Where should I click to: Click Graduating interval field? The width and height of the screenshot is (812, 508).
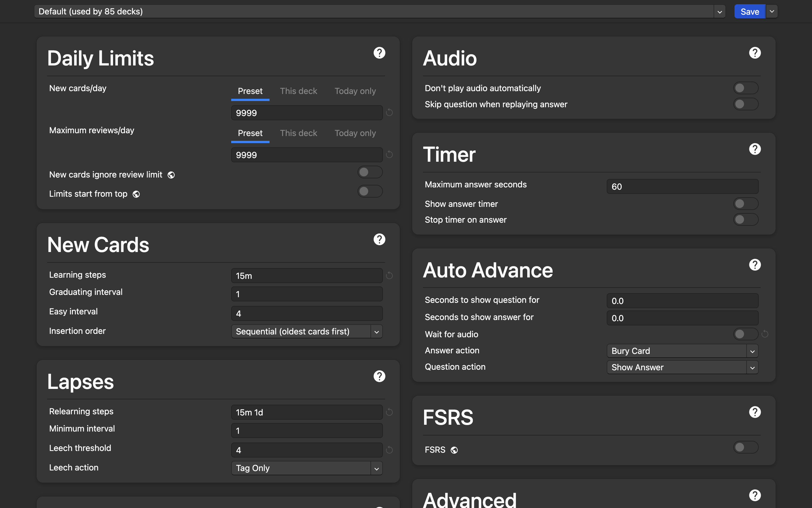[307, 294]
